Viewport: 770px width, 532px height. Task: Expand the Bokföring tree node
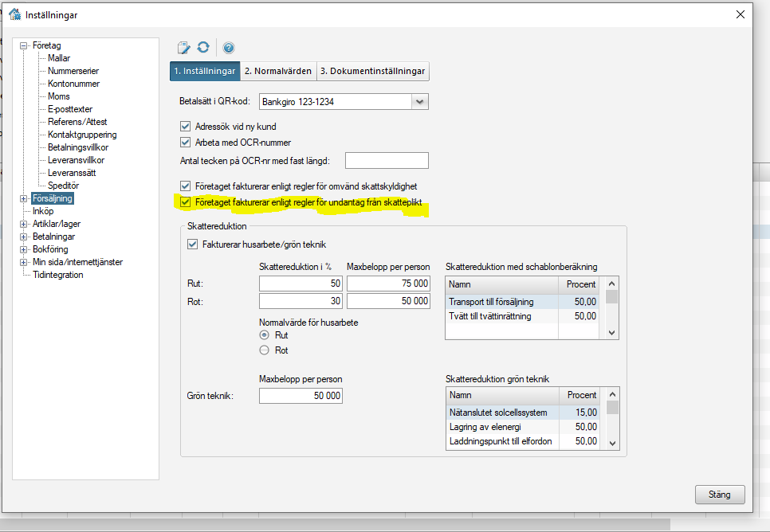[x=24, y=249]
